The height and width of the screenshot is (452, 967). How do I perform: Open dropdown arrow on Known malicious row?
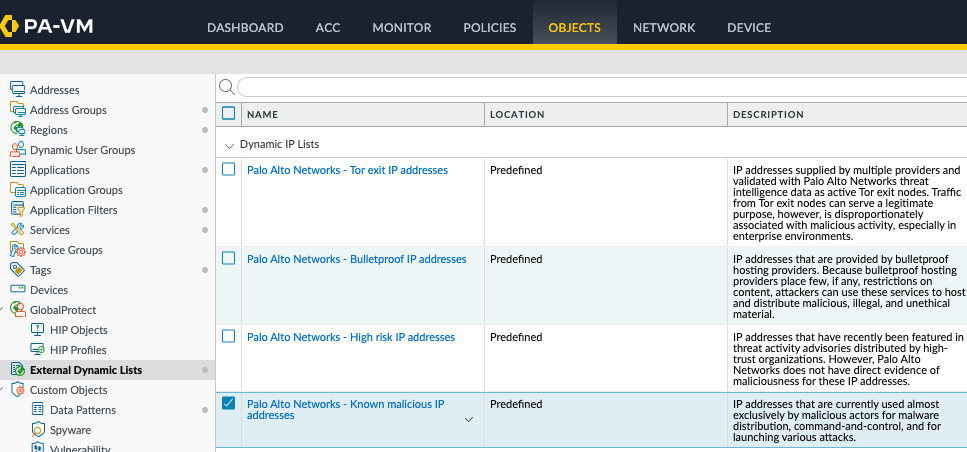tap(468, 420)
